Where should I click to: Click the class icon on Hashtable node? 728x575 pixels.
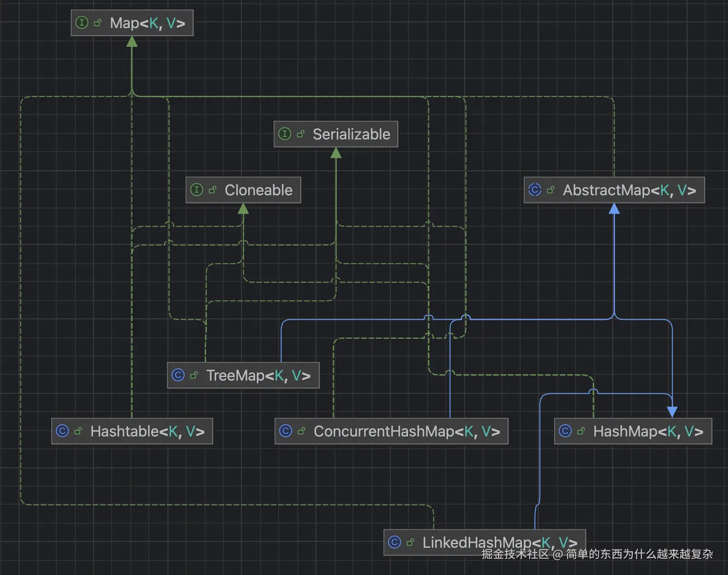click(x=62, y=431)
